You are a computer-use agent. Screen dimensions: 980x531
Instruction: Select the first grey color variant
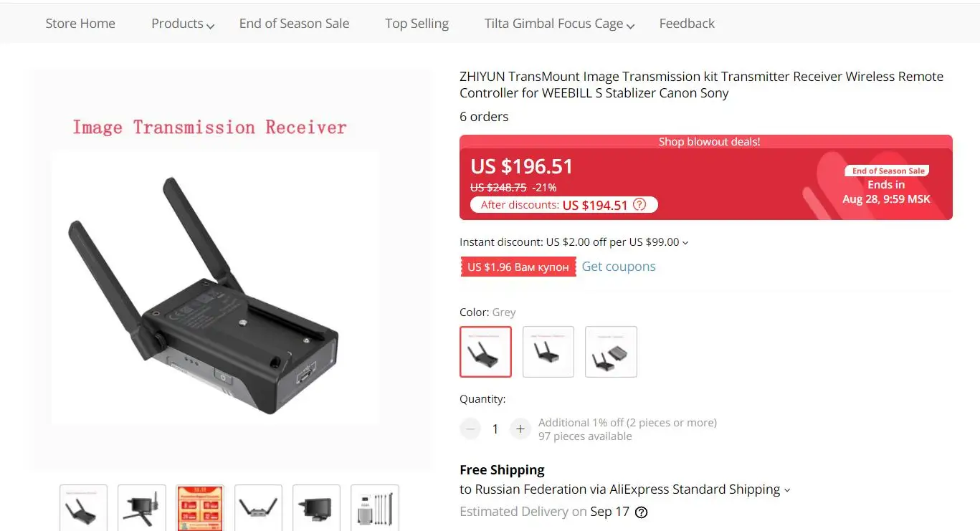(x=485, y=352)
